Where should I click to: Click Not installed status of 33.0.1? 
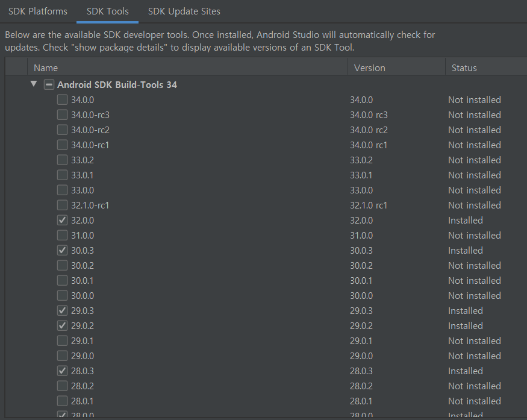point(475,175)
